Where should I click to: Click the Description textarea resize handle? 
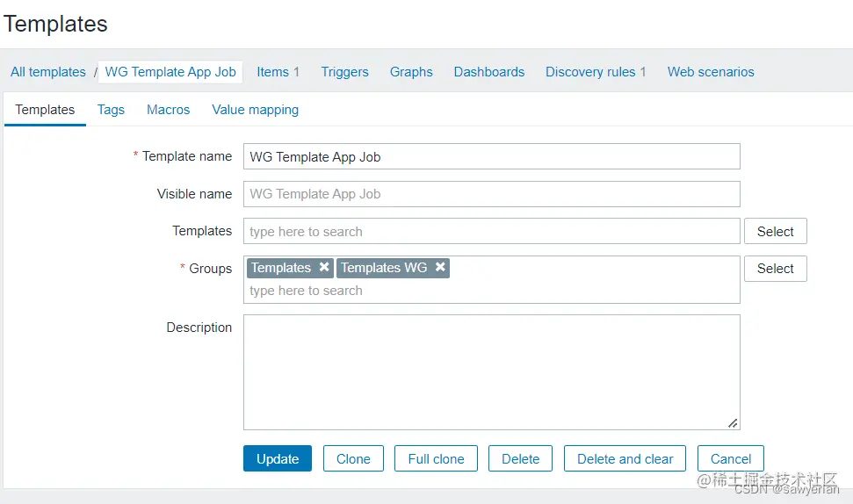tap(733, 423)
